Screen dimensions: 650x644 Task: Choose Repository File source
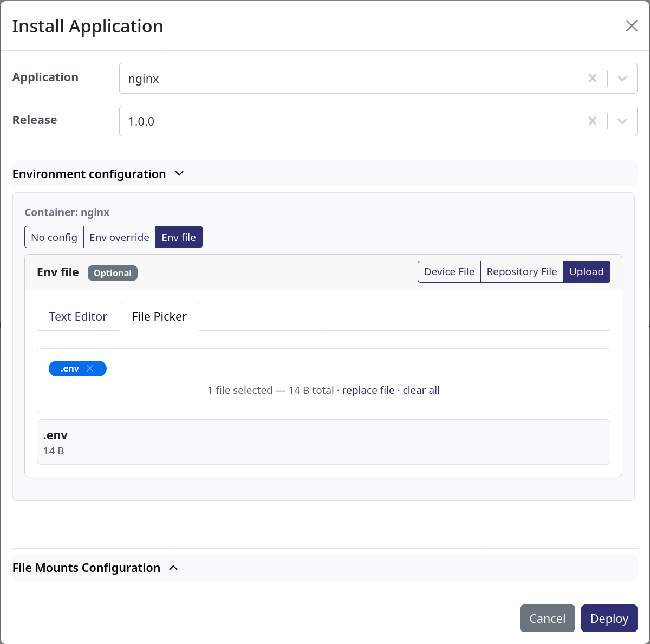coord(522,272)
